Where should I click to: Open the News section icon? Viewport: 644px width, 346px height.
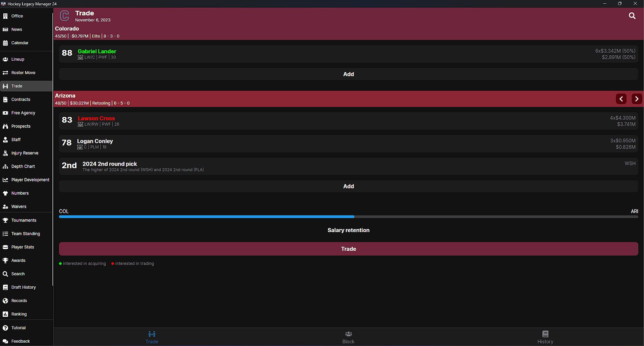(5, 30)
